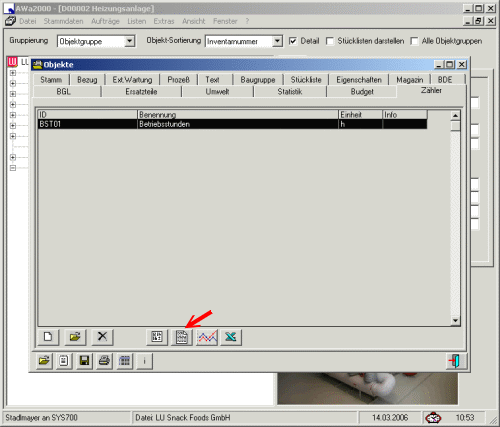Click the new counter blank page icon
This screenshot has width=500, height=427.
coord(48,337)
